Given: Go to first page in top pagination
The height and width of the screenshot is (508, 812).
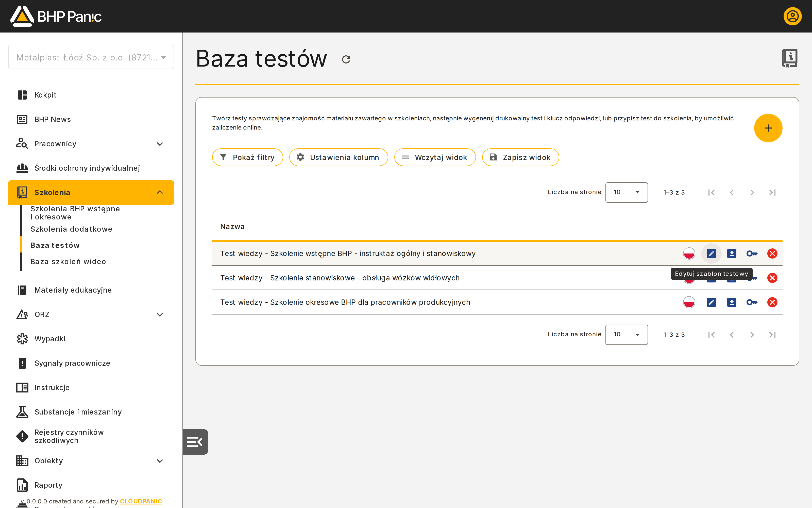Looking at the screenshot, I should coord(711,193).
